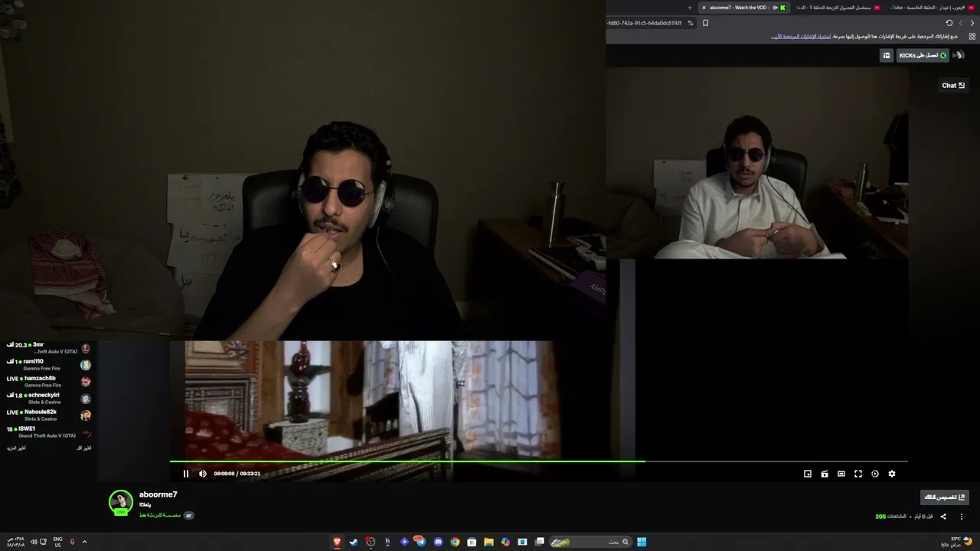Open the user profile avatar in header

click(x=959, y=55)
